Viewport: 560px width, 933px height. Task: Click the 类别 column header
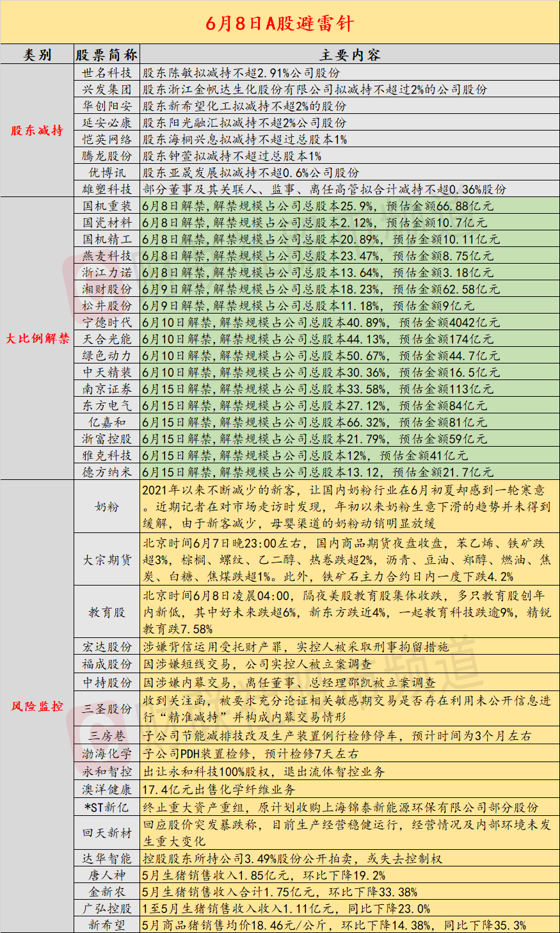[38, 55]
